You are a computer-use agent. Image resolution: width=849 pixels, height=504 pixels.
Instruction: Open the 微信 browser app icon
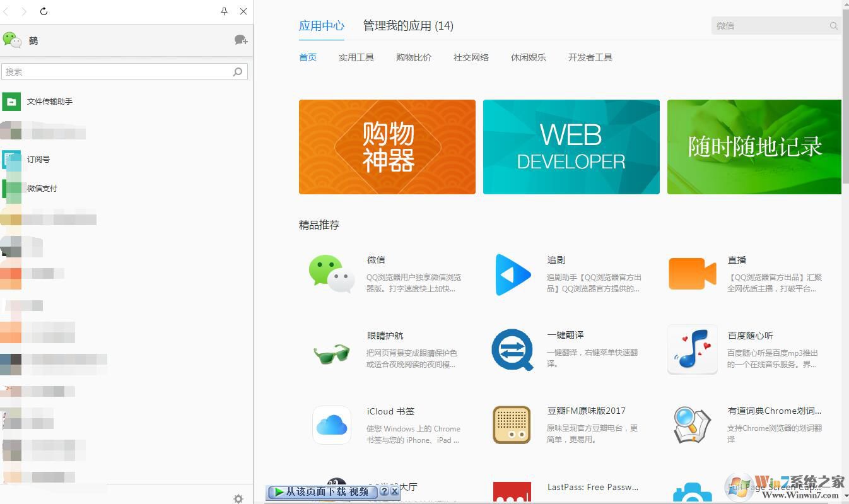point(331,273)
